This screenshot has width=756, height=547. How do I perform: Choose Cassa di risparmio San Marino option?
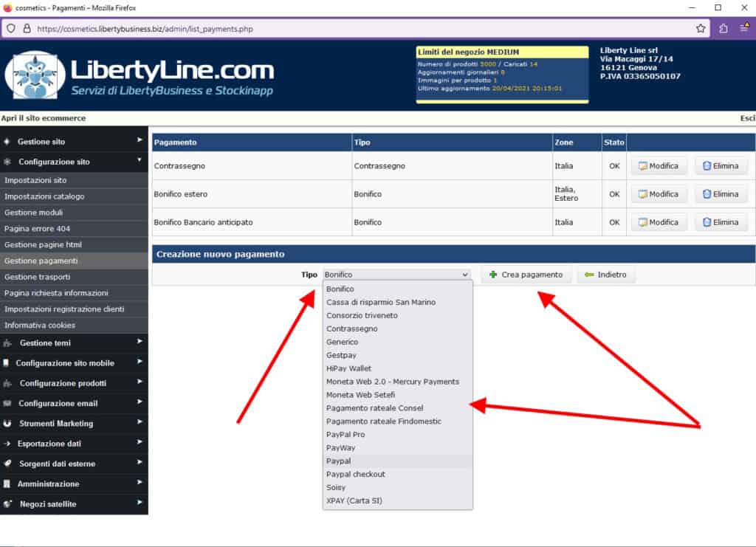point(397,302)
